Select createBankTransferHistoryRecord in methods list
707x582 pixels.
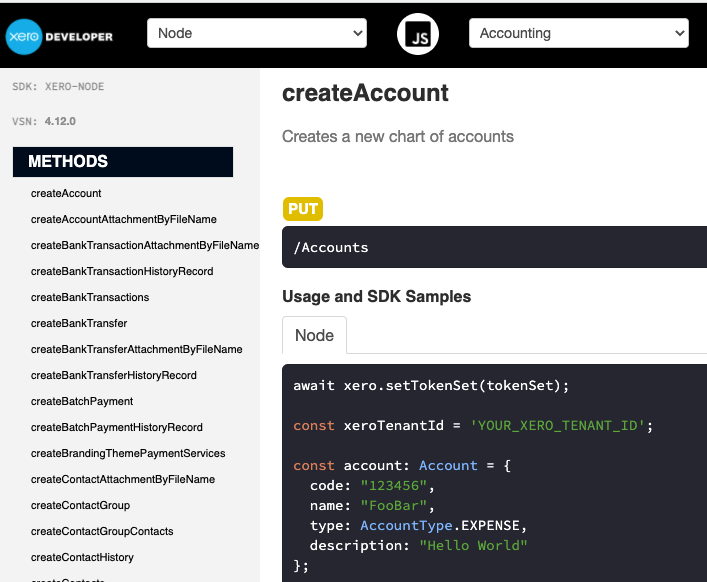pos(113,375)
